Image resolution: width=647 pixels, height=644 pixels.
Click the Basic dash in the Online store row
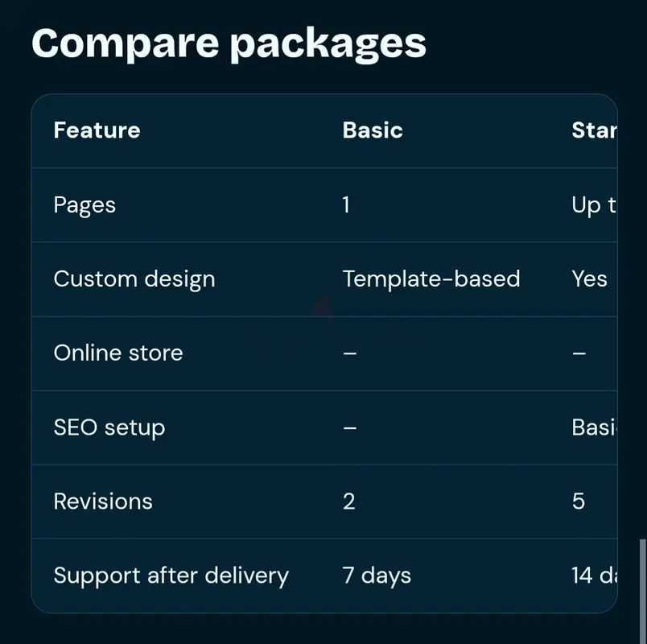(349, 353)
